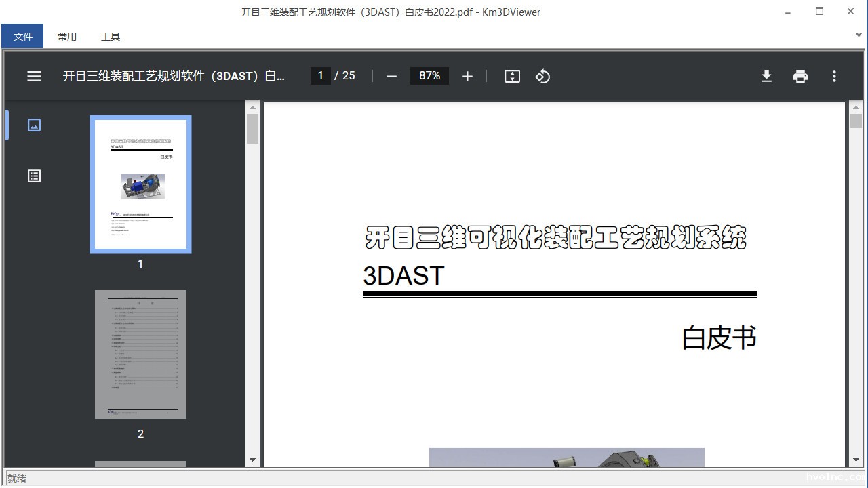This screenshot has height=488, width=868.
Task: Click the fit-to-page icon
Action: [512, 76]
